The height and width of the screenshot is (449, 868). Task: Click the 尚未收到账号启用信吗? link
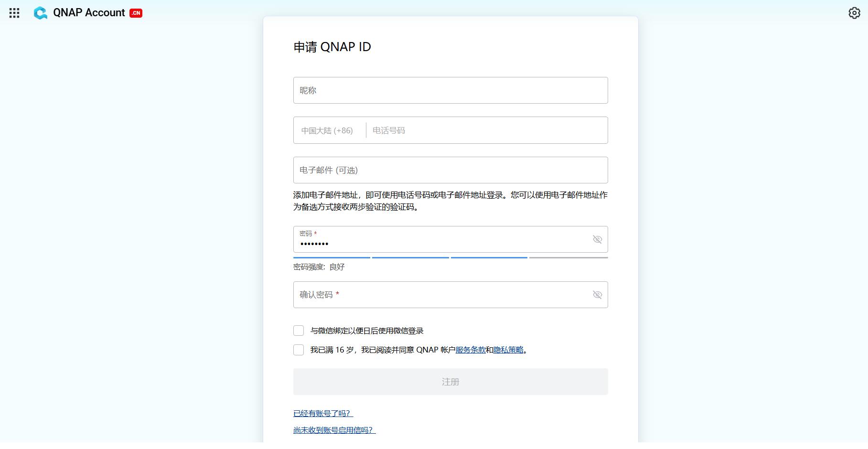click(x=334, y=430)
